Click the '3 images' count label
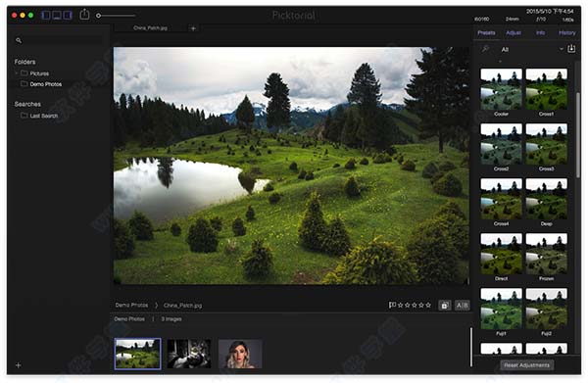 [171, 319]
